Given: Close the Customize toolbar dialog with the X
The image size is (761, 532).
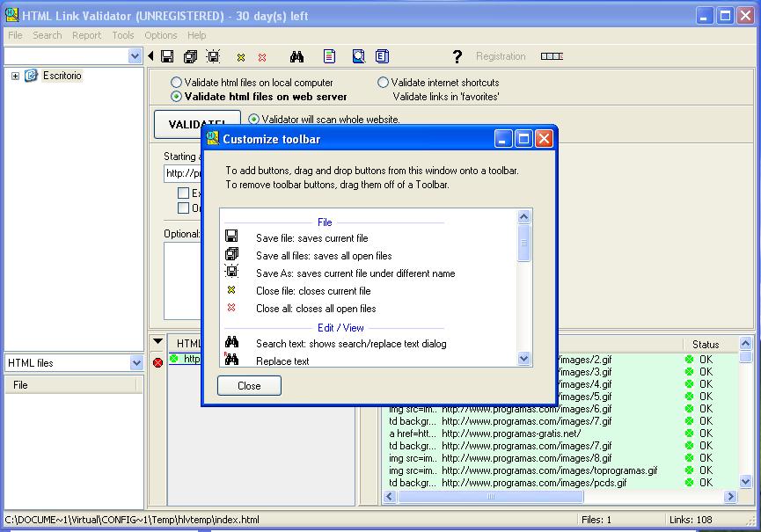Looking at the screenshot, I should [x=544, y=139].
